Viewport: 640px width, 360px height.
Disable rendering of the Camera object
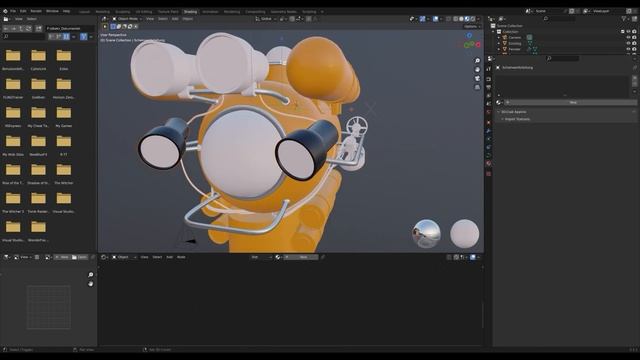tap(634, 37)
